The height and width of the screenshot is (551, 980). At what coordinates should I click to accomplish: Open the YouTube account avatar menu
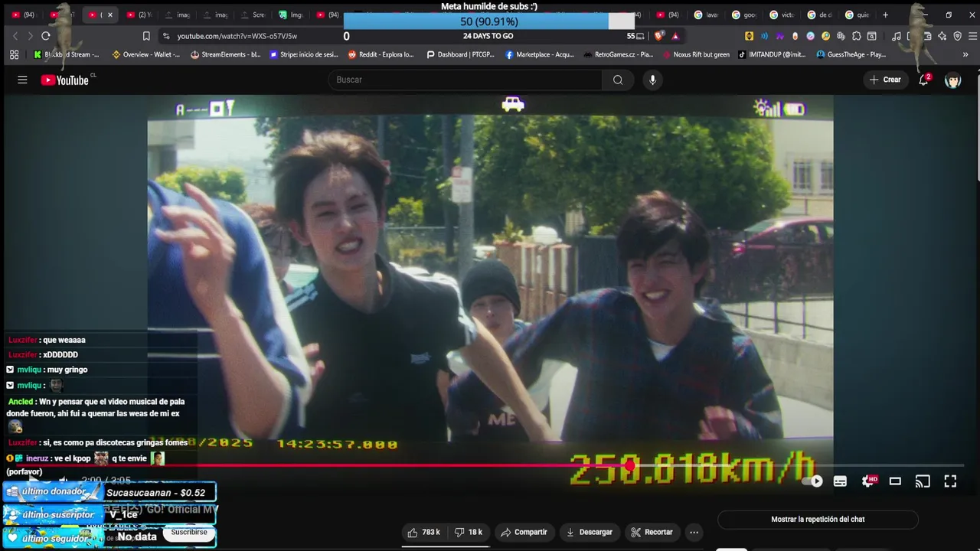pyautogui.click(x=953, y=80)
